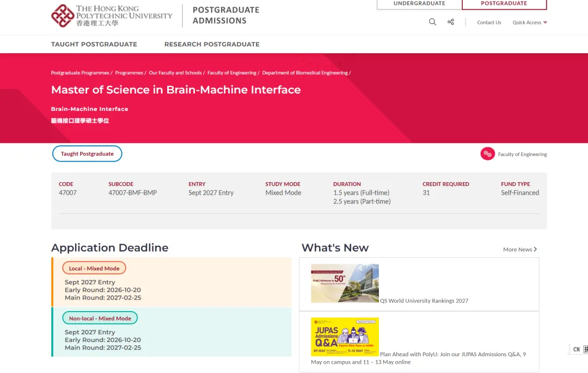Click the subcode value 47007-BMF-BMP
This screenshot has height=373, width=588.
coord(133,193)
